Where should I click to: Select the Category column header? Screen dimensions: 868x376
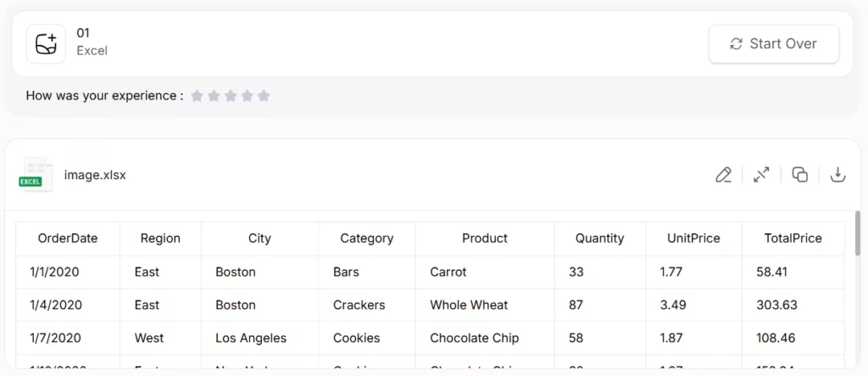tap(366, 239)
